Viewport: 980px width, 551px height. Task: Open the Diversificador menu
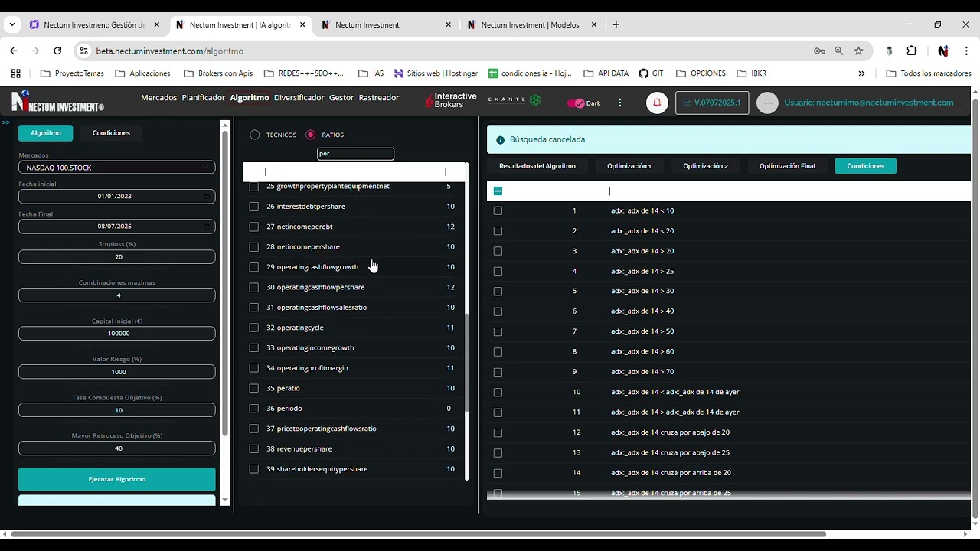click(x=299, y=98)
